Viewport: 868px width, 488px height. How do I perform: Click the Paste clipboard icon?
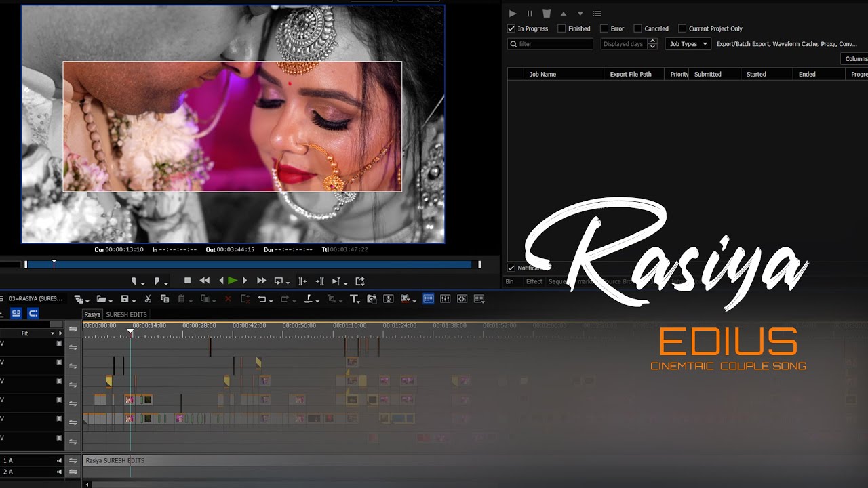click(182, 299)
